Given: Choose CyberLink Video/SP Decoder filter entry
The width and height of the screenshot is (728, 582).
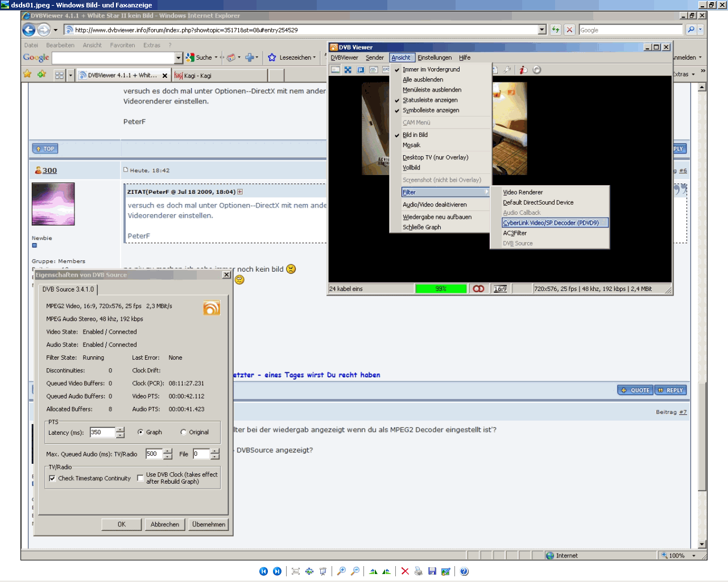Looking at the screenshot, I should point(551,223).
